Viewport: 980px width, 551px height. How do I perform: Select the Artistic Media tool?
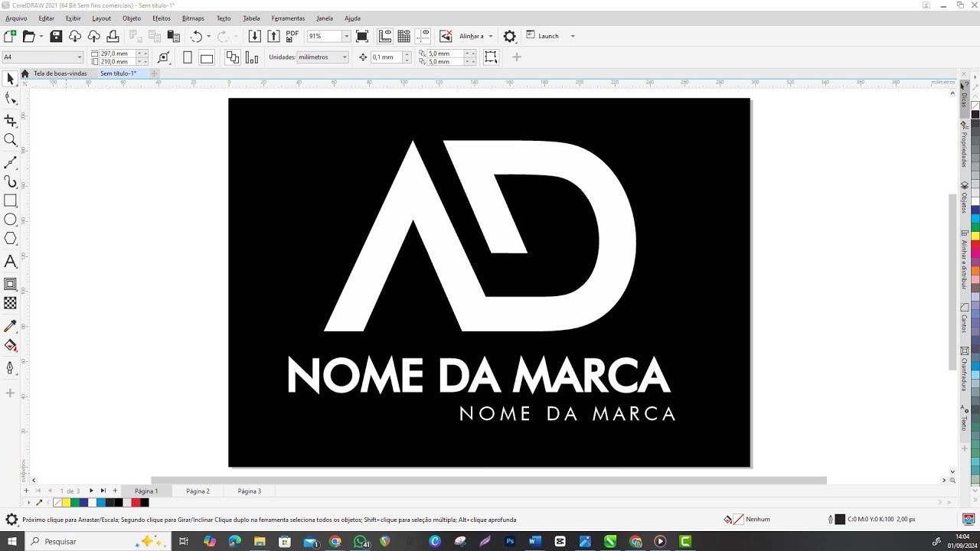click(x=10, y=181)
